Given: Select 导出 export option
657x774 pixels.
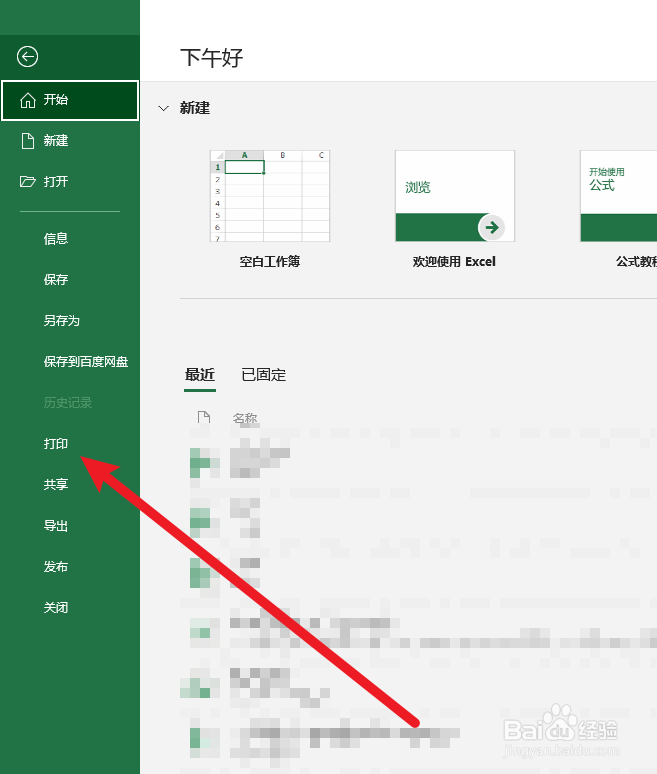Looking at the screenshot, I should click(55, 526).
